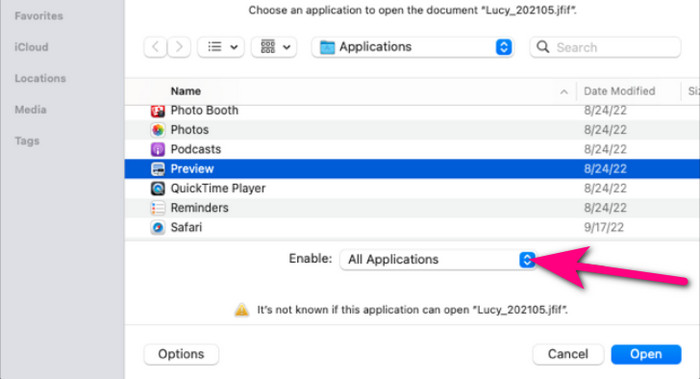Image resolution: width=700 pixels, height=379 pixels.
Task: Select the Photo Booth row name
Action: [204, 110]
